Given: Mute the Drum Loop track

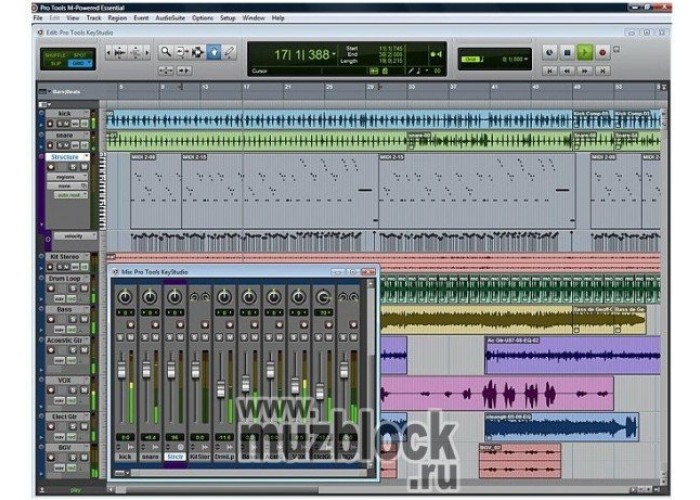Looking at the screenshot, I should pyautogui.click(x=83, y=288).
